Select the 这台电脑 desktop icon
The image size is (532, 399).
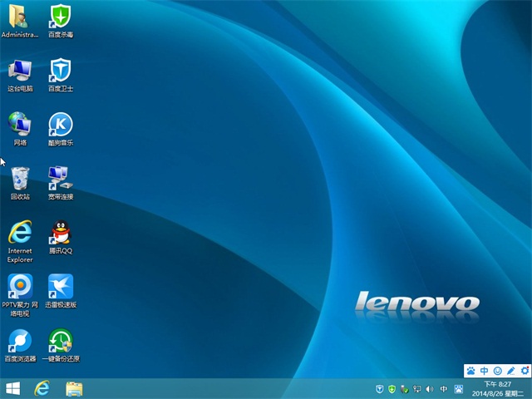point(19,71)
